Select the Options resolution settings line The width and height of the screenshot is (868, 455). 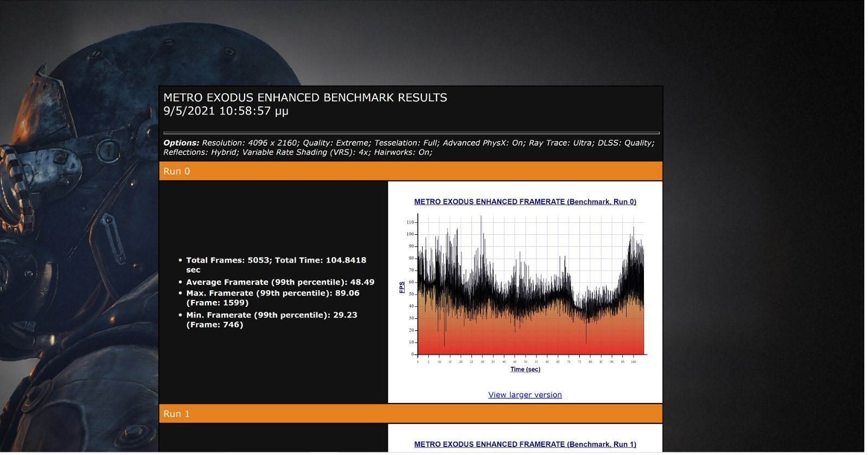409,143
